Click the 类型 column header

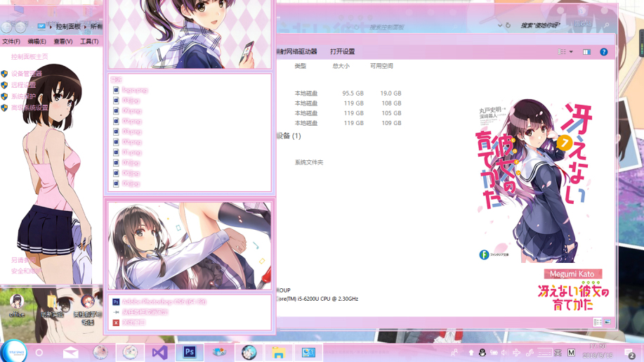(x=301, y=66)
